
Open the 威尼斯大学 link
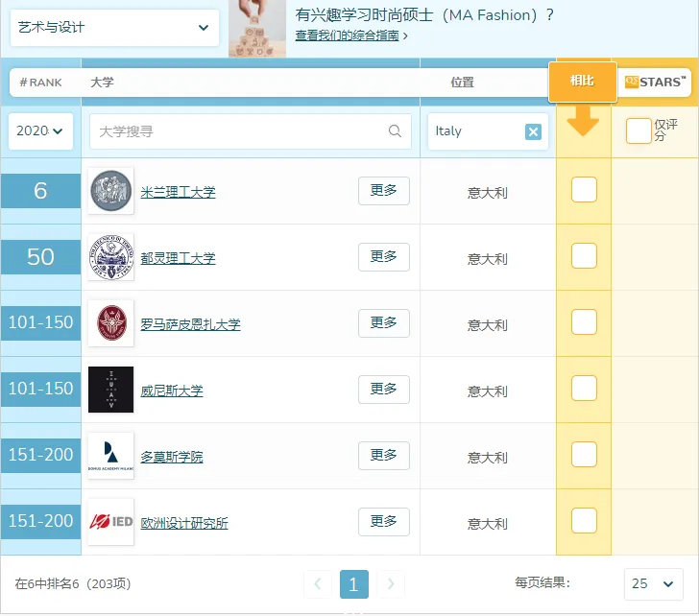172,391
